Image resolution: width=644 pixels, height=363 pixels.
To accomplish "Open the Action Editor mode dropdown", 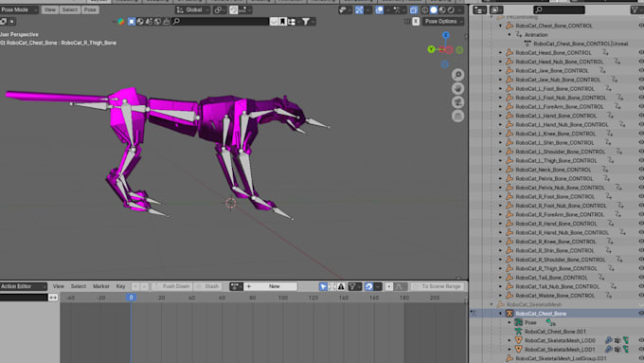I will [24, 286].
